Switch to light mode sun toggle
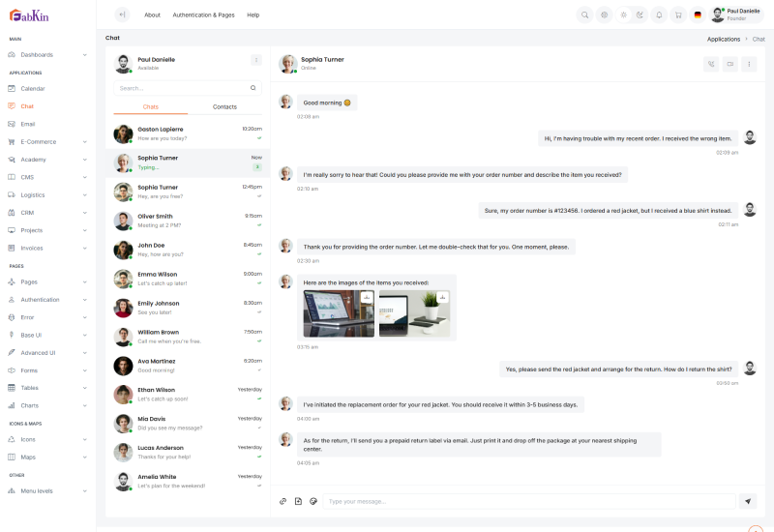 click(623, 15)
